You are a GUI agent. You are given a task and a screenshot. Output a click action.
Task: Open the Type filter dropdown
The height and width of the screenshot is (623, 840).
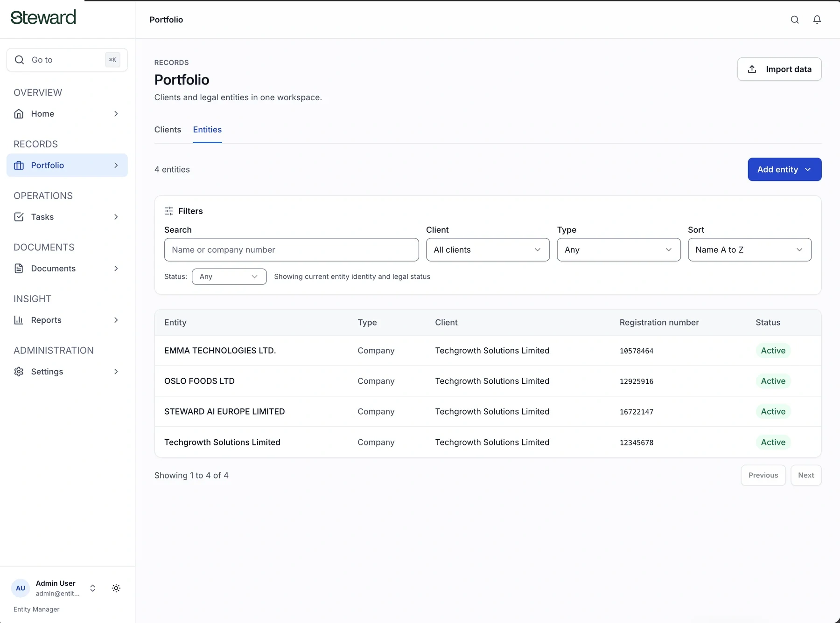pos(619,250)
